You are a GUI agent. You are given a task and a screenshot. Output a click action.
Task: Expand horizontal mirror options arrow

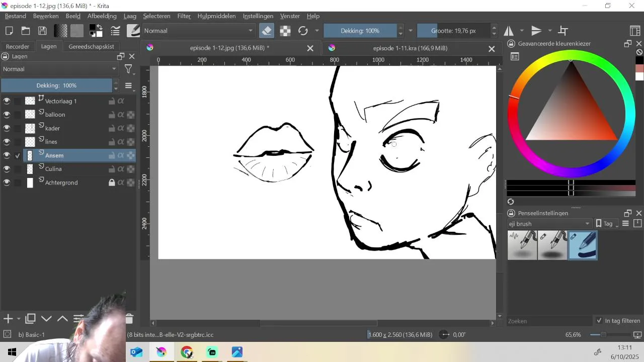[522, 31]
